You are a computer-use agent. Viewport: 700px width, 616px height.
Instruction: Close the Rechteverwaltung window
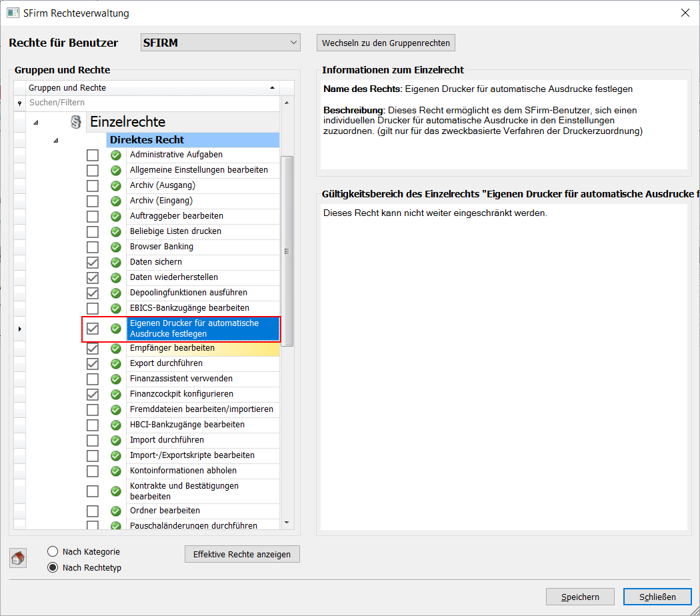[x=685, y=13]
